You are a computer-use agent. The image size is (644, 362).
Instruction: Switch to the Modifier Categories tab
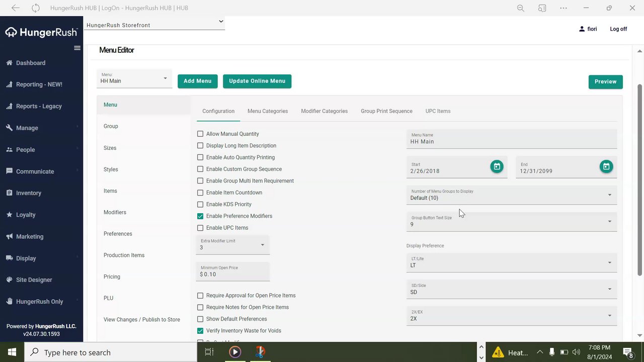324,111
